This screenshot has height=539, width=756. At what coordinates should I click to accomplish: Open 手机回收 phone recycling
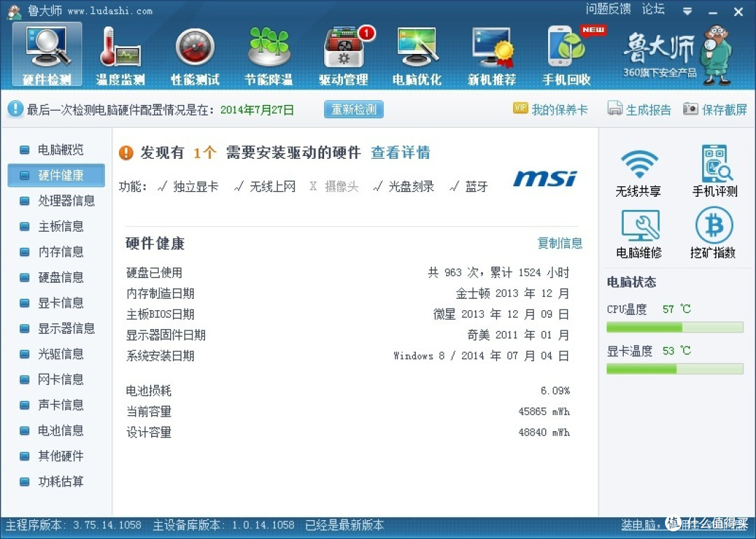click(567, 55)
